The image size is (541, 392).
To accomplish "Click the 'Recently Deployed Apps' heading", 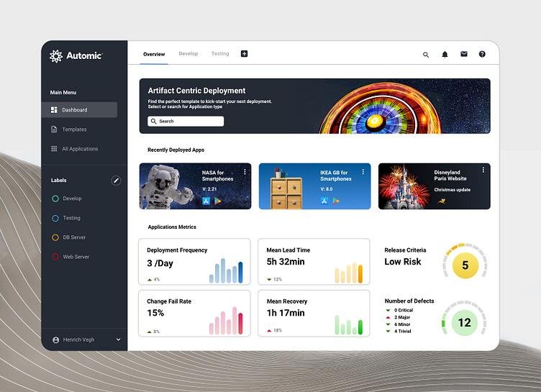I will coord(176,150).
